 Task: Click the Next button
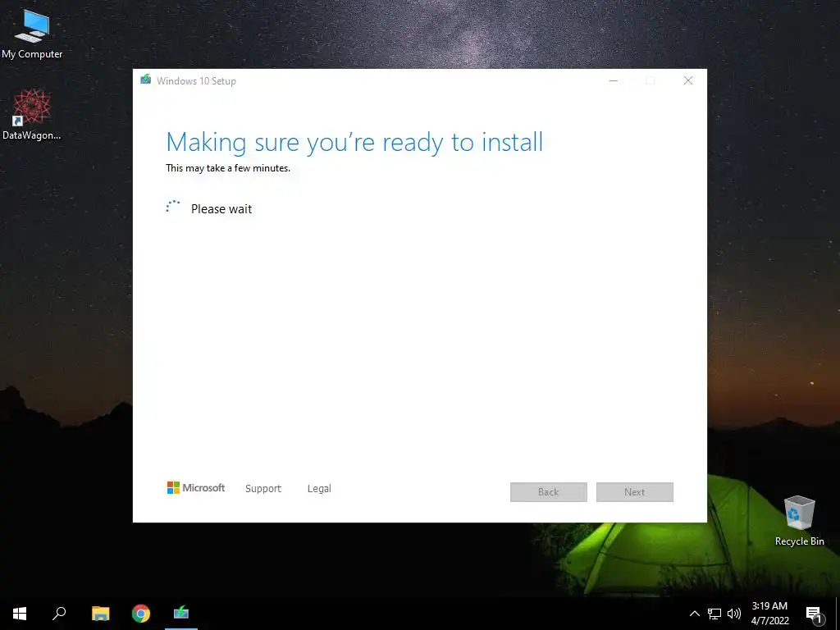click(635, 492)
